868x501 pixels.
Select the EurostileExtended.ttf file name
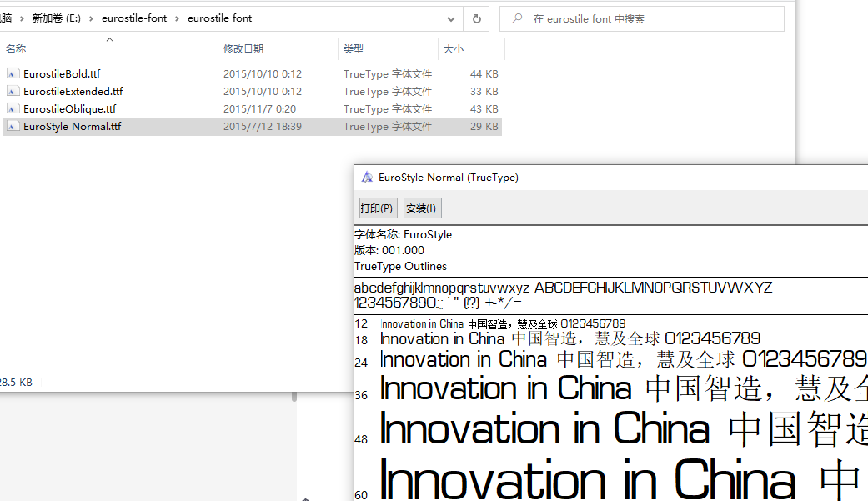(73, 92)
